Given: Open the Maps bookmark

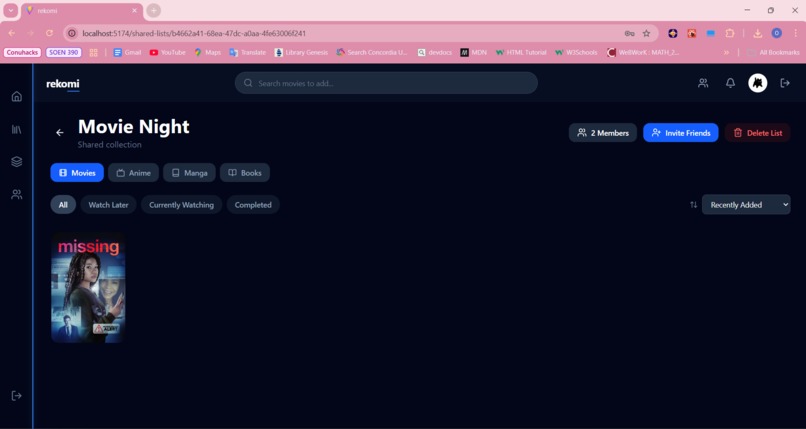Looking at the screenshot, I should pos(208,52).
